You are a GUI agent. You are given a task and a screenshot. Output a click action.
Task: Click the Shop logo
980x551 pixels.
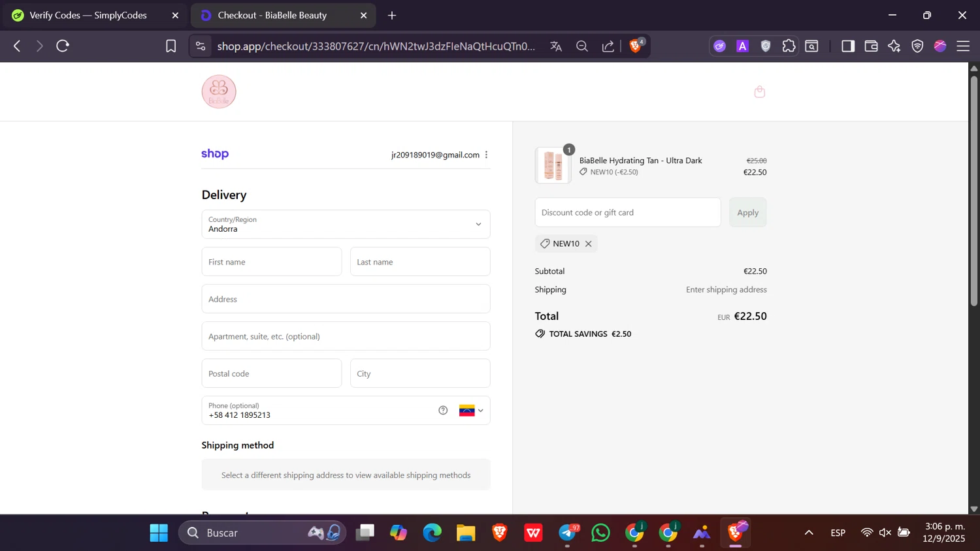[x=215, y=154]
